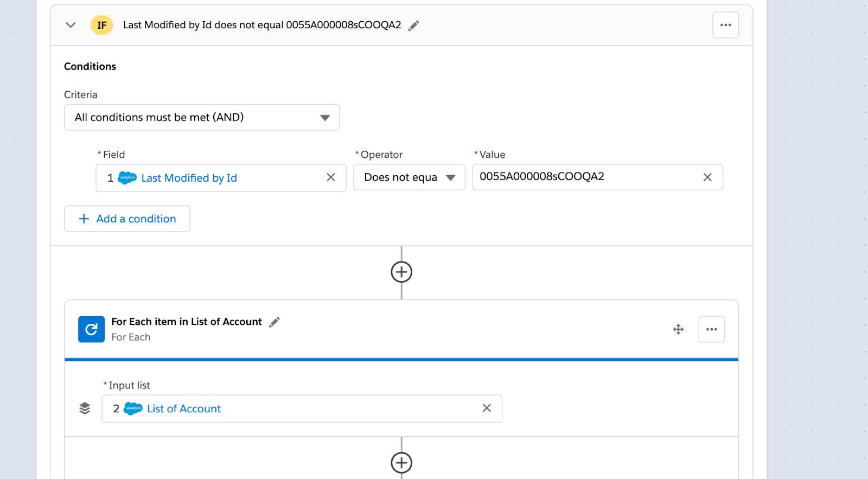The image size is (868, 479).
Task: Click the move handle on For Each
Action: [x=678, y=329]
